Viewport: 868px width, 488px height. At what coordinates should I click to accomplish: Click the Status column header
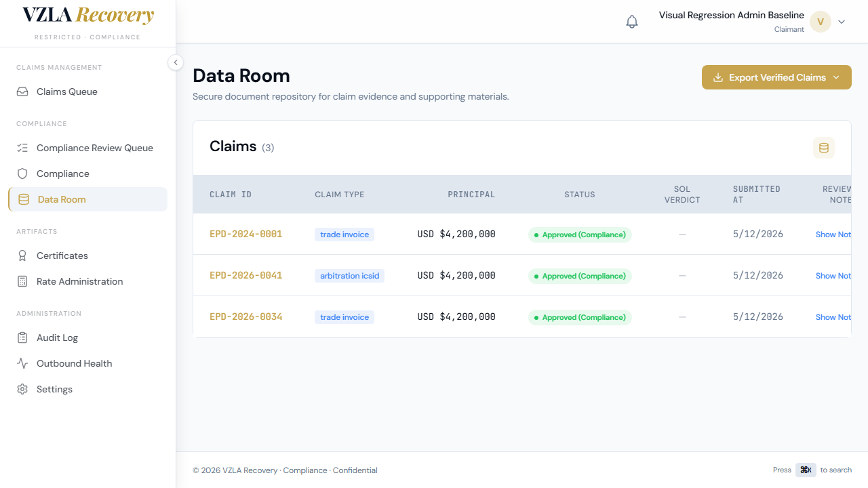tap(580, 195)
